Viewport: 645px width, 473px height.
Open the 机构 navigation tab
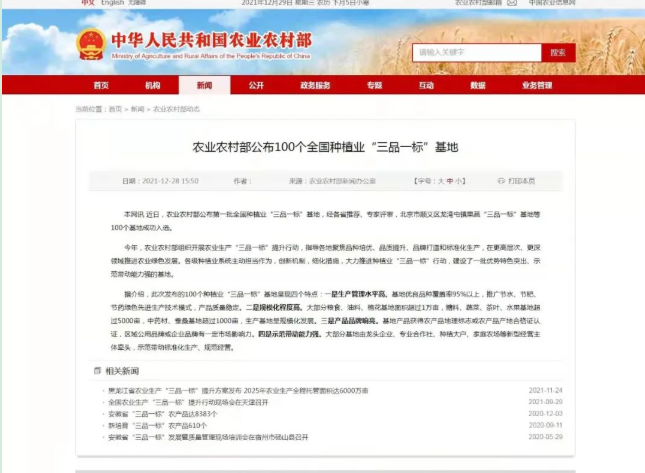click(152, 85)
